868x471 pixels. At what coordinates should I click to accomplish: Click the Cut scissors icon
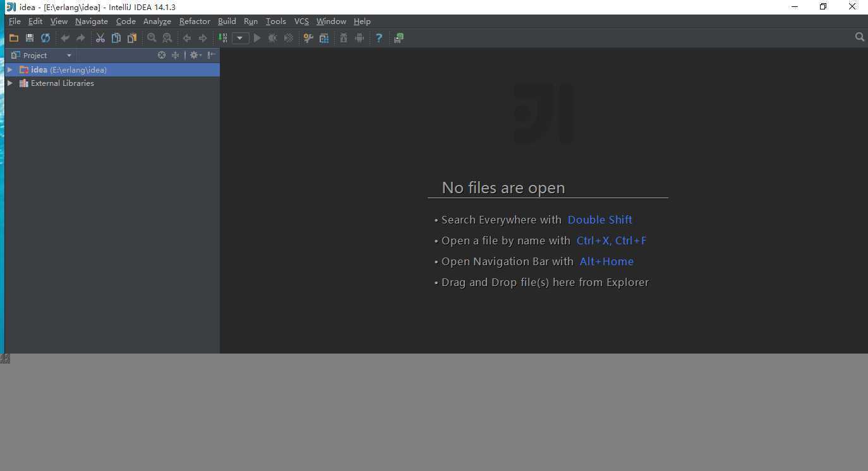[100, 38]
